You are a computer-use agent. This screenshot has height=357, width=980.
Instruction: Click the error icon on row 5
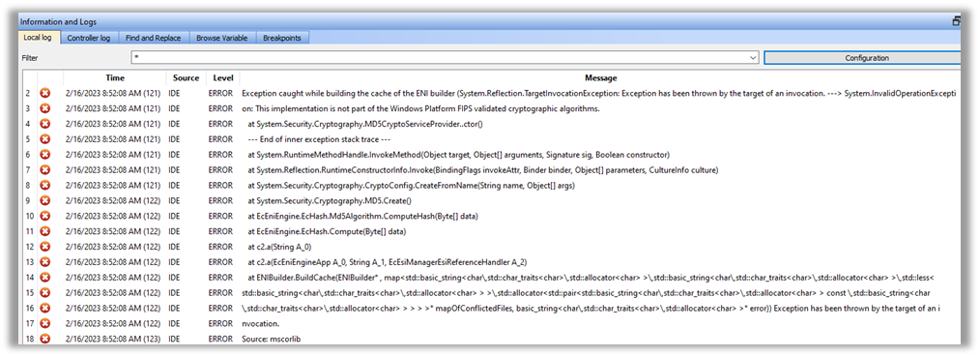pyautogui.click(x=45, y=138)
